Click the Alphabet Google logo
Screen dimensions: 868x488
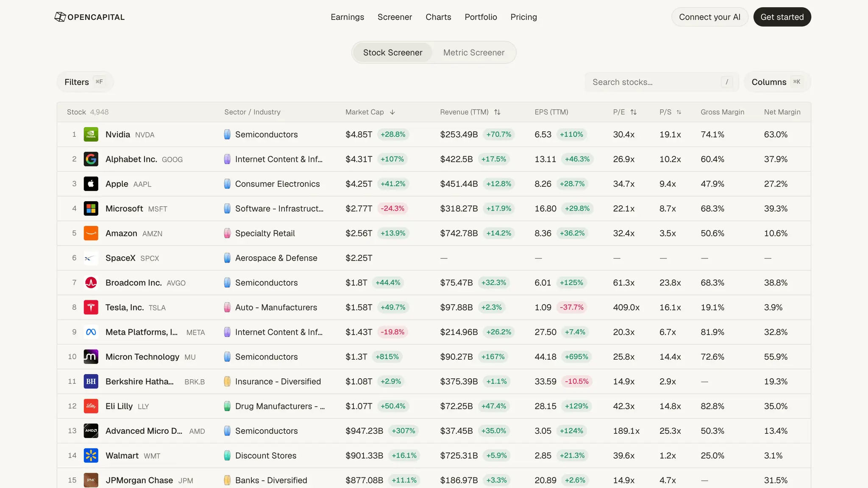click(91, 159)
